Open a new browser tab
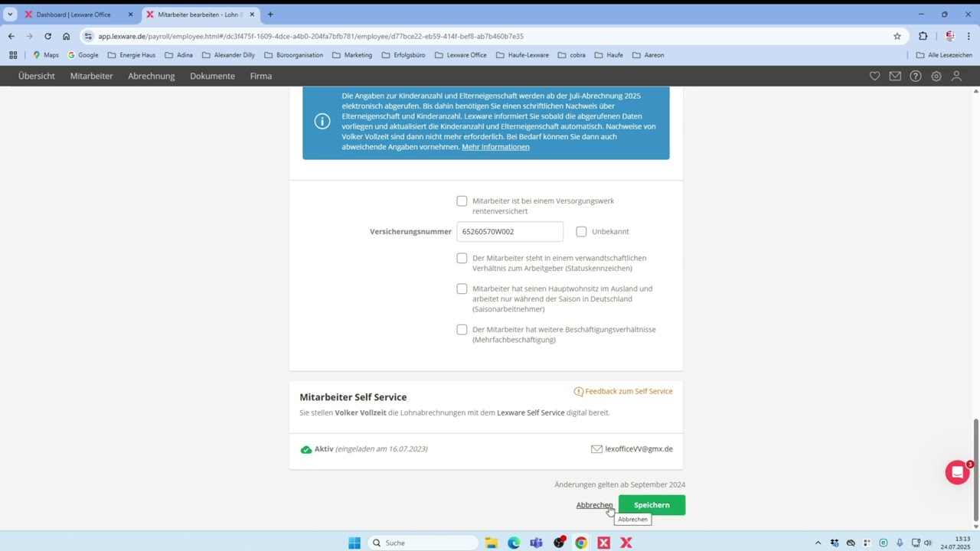Image resolution: width=980 pixels, height=551 pixels. (270, 15)
